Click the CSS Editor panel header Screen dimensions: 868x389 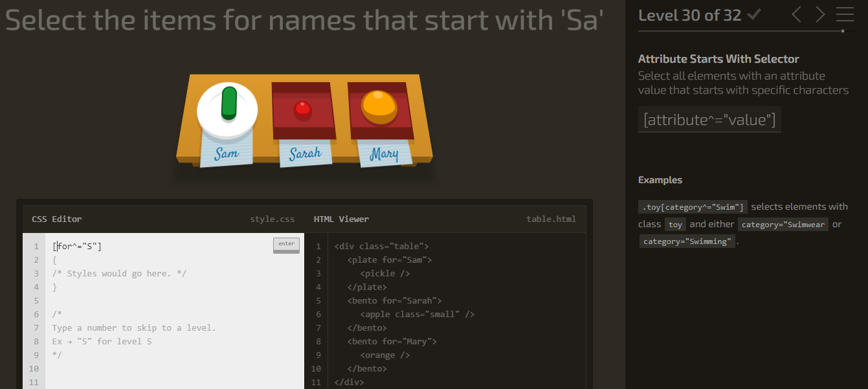tap(57, 219)
